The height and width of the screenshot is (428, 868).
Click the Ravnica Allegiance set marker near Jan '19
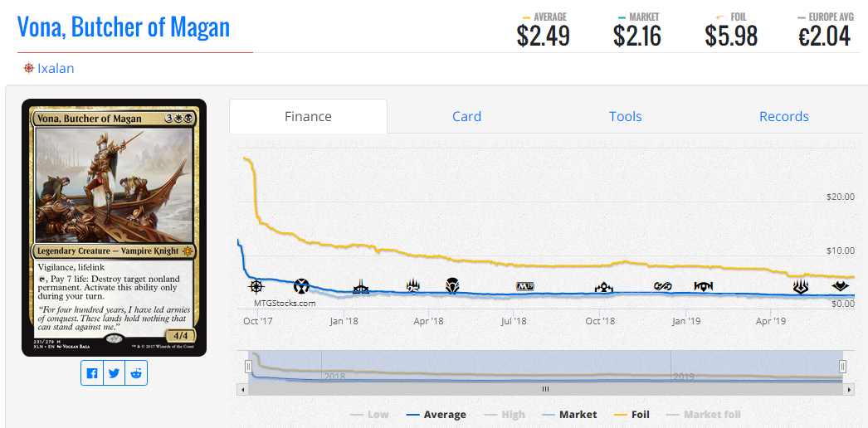(x=703, y=286)
